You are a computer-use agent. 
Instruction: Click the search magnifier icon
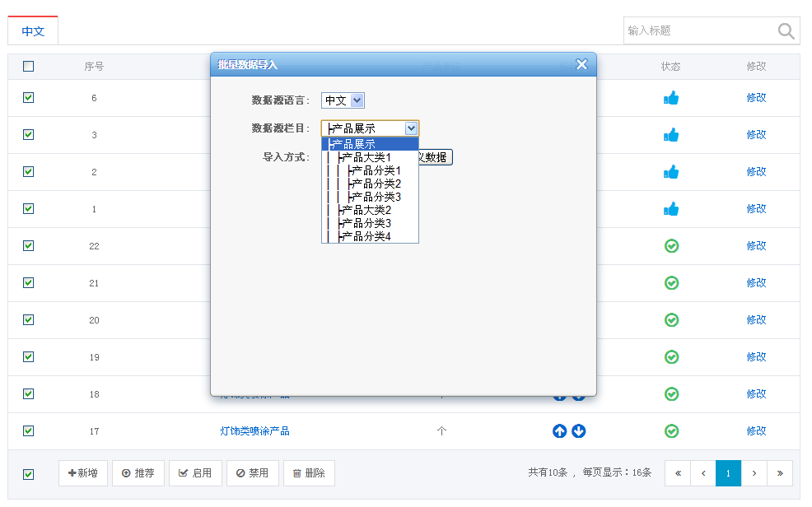pyautogui.click(x=786, y=31)
